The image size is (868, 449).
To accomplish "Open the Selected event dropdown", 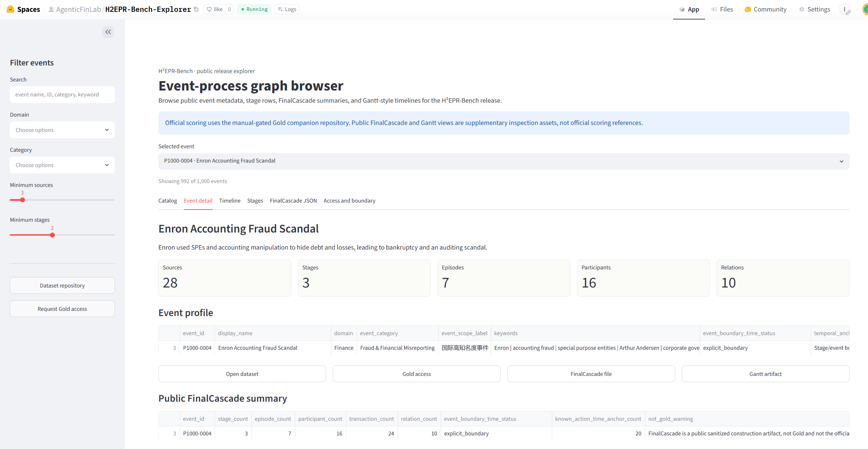I will tap(504, 161).
